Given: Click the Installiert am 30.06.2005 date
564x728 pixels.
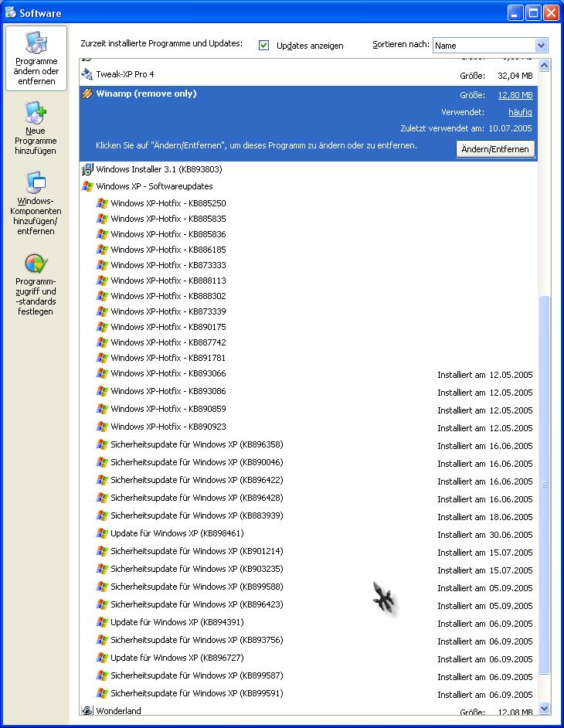Looking at the screenshot, I should (x=485, y=535).
